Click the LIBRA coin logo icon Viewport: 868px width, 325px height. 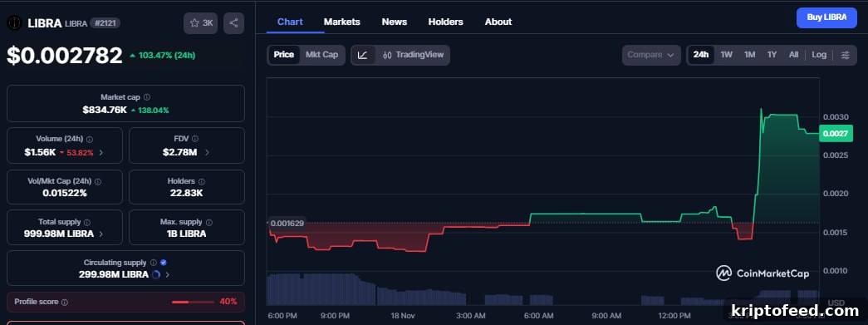14,23
